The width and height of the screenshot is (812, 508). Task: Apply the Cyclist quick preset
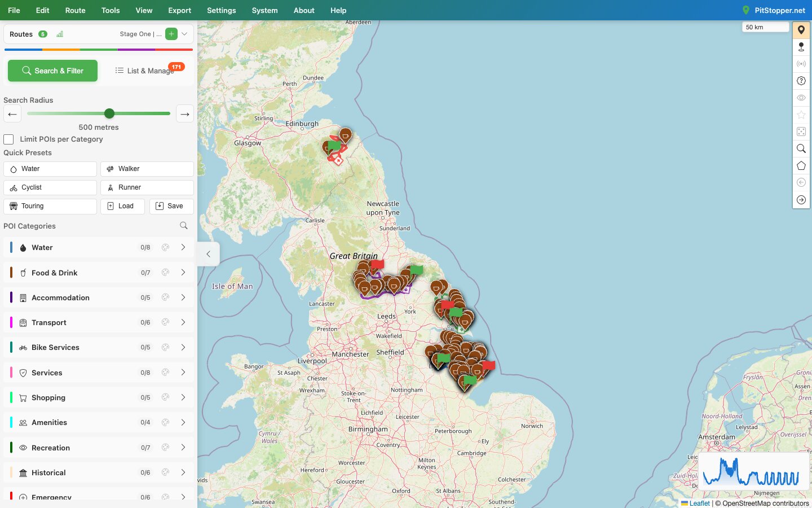tap(50, 187)
